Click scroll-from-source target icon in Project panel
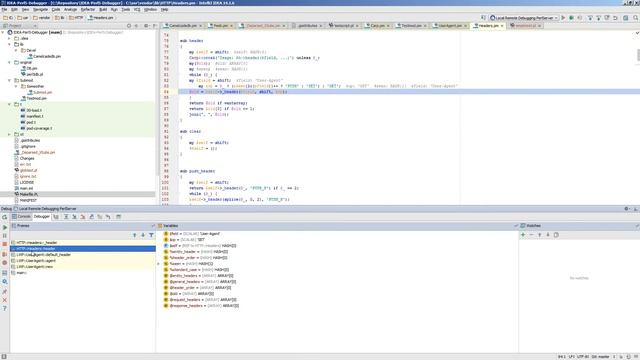 tap(129, 26)
